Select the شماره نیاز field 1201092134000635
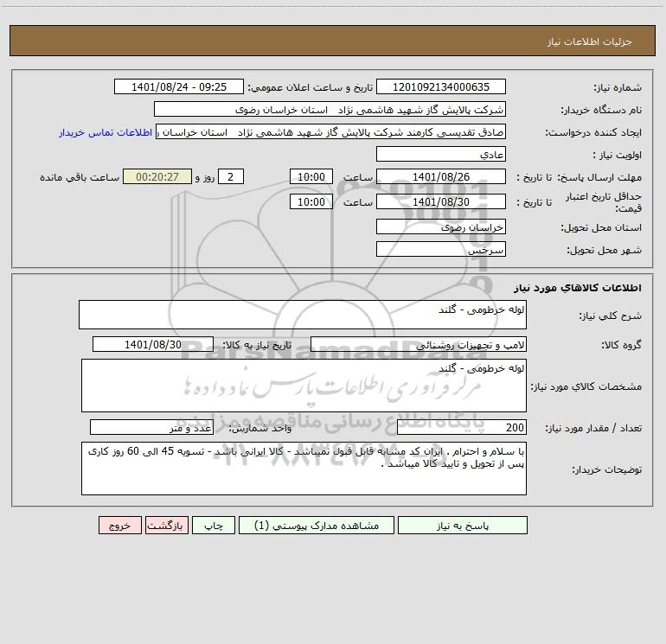The width and height of the screenshot is (666, 644). click(441, 86)
